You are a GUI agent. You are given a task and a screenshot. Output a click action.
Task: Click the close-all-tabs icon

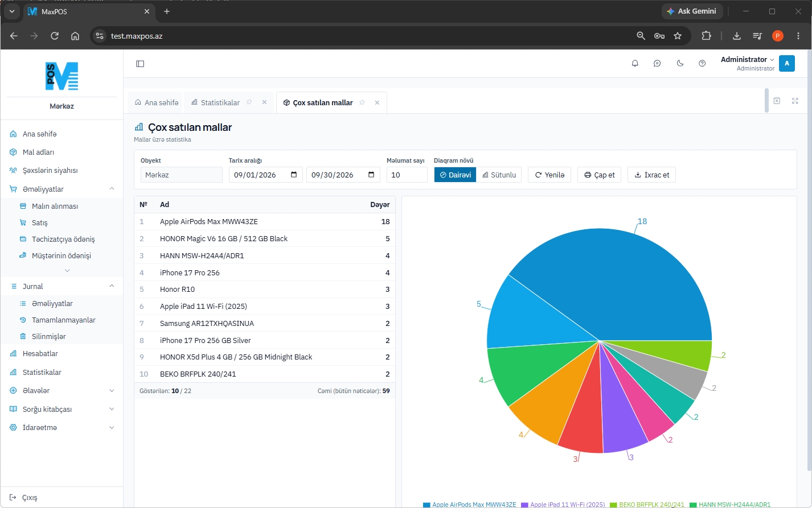[x=777, y=101]
